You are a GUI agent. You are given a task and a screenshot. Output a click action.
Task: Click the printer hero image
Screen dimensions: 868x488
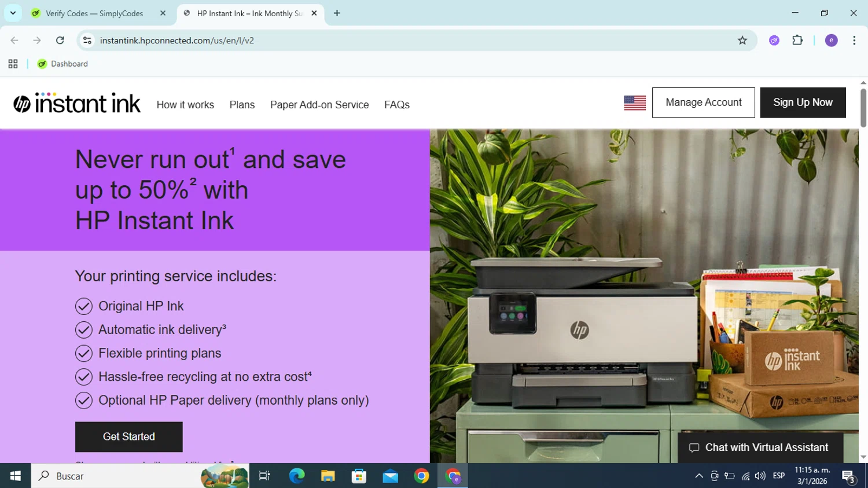point(644,296)
